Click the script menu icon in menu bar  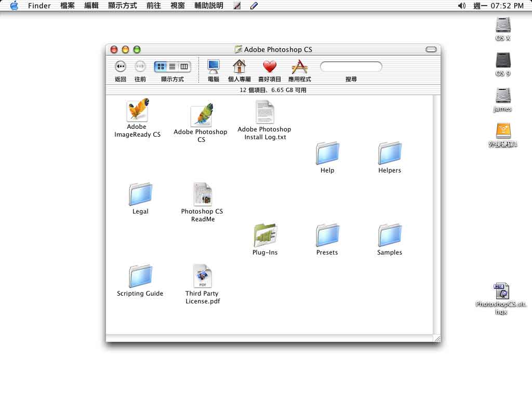(237, 5)
